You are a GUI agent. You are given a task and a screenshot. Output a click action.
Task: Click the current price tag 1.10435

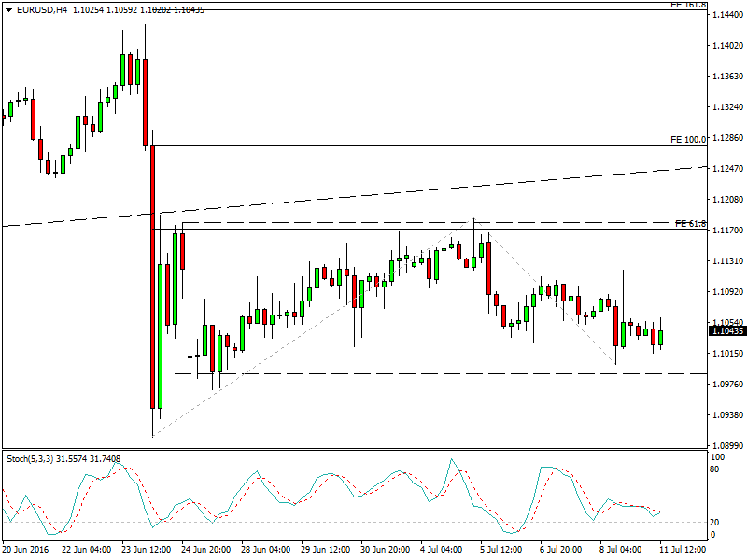pyautogui.click(x=727, y=331)
